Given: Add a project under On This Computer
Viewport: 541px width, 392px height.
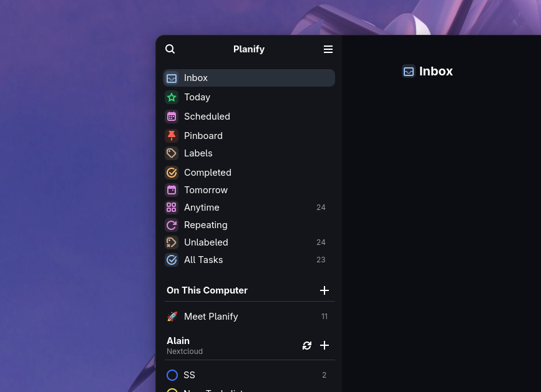Looking at the screenshot, I should (324, 290).
